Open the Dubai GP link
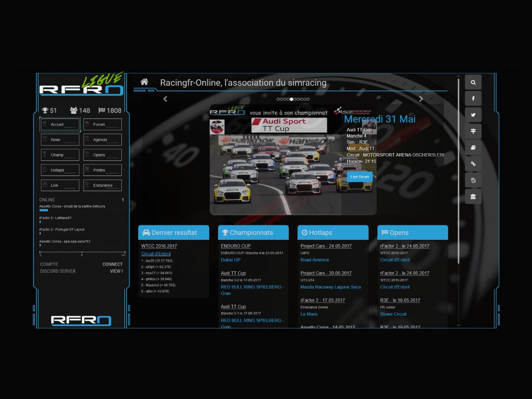This screenshot has width=532, height=399. 230,260
